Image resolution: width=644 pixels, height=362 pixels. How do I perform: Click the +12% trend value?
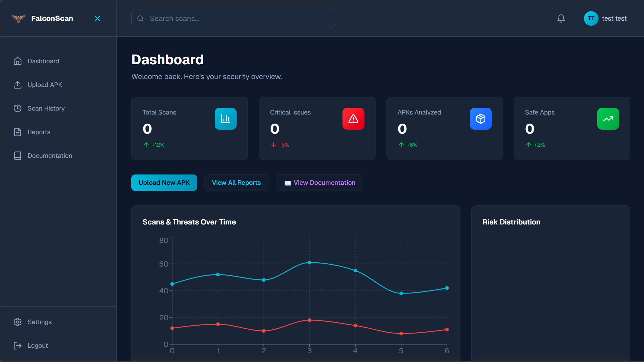[x=158, y=145]
